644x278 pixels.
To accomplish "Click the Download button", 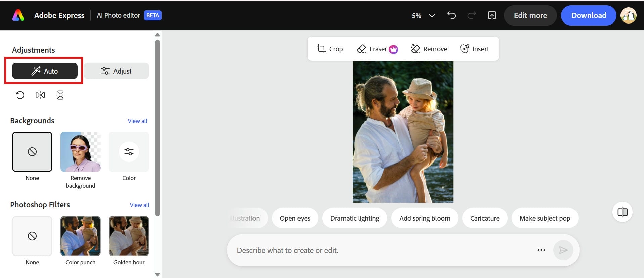I will pos(589,15).
